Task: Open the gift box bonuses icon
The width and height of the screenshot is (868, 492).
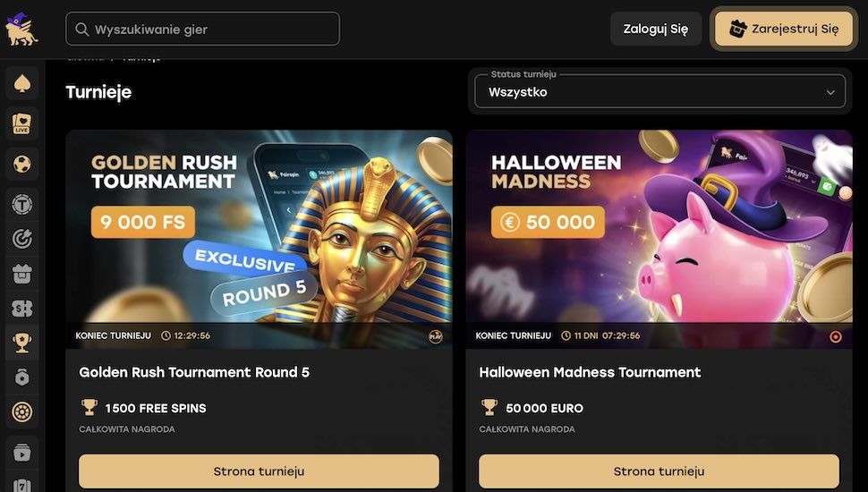Action: 22,274
